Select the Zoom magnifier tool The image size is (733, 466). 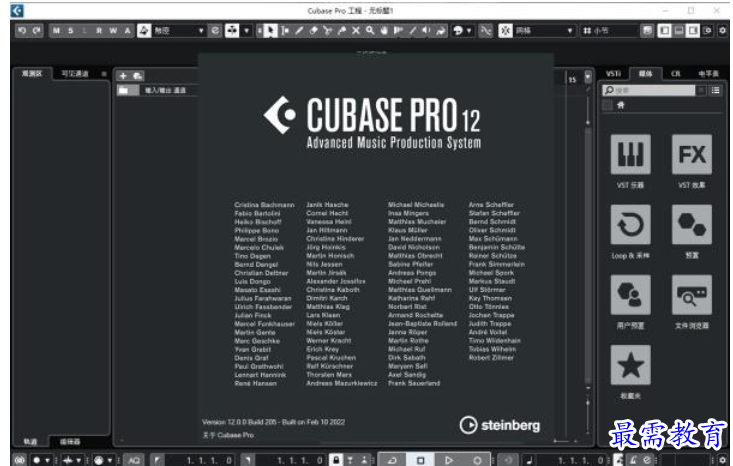coord(370,31)
